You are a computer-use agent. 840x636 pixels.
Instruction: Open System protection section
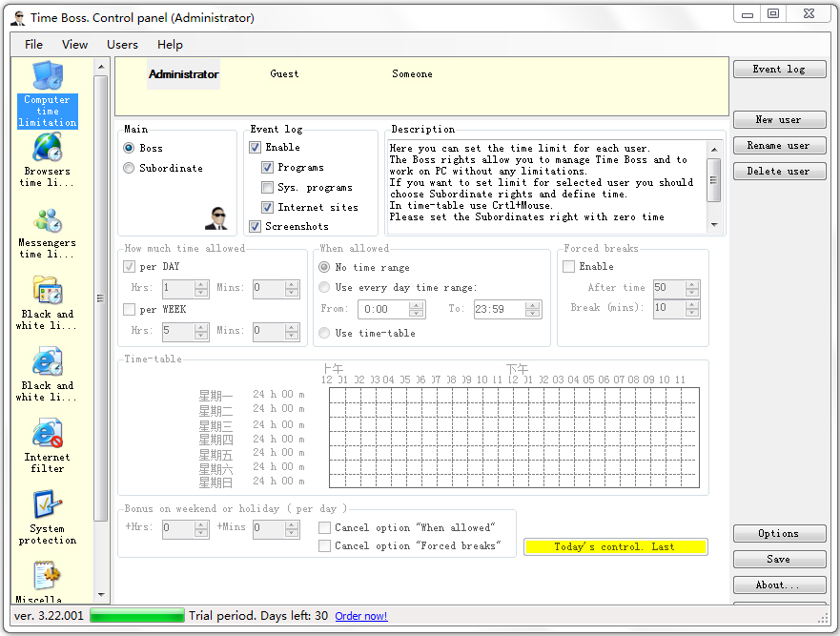pos(47,518)
